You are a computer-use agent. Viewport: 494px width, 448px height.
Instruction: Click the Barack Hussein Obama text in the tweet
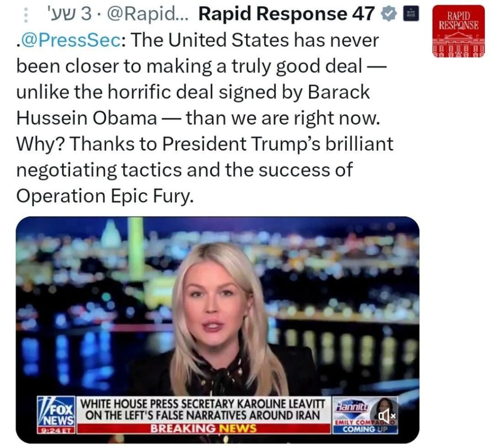tap(193, 105)
